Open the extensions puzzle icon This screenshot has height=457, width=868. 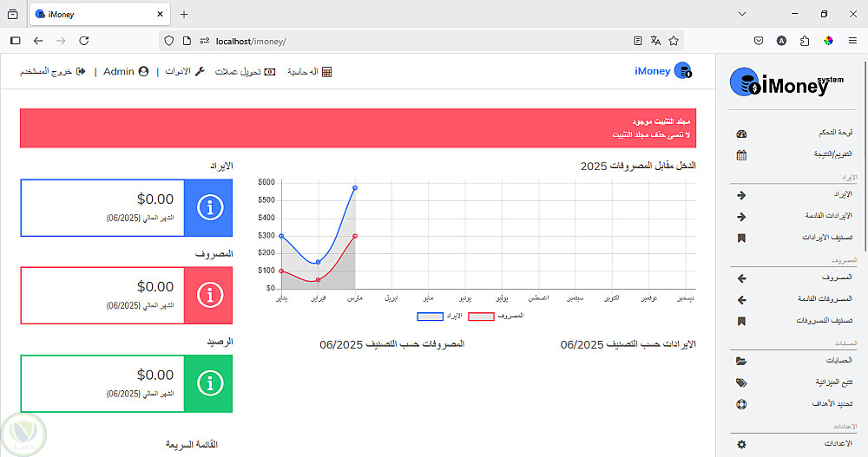click(x=805, y=41)
